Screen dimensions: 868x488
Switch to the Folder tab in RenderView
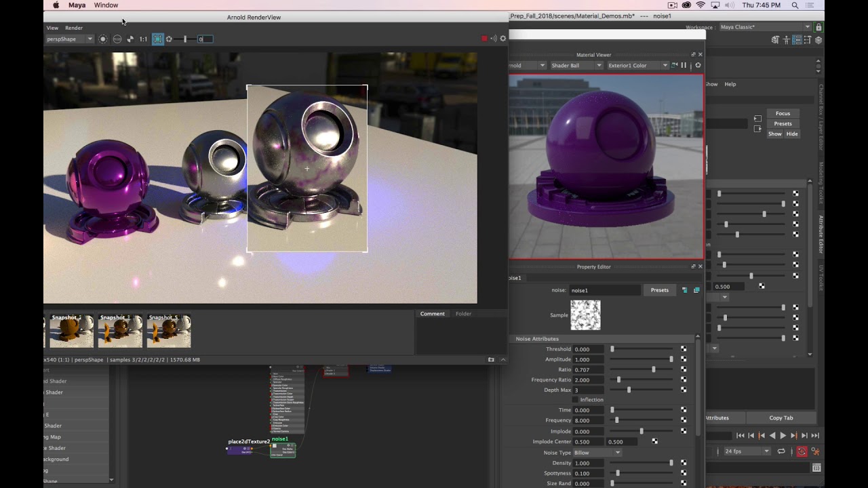coord(463,314)
